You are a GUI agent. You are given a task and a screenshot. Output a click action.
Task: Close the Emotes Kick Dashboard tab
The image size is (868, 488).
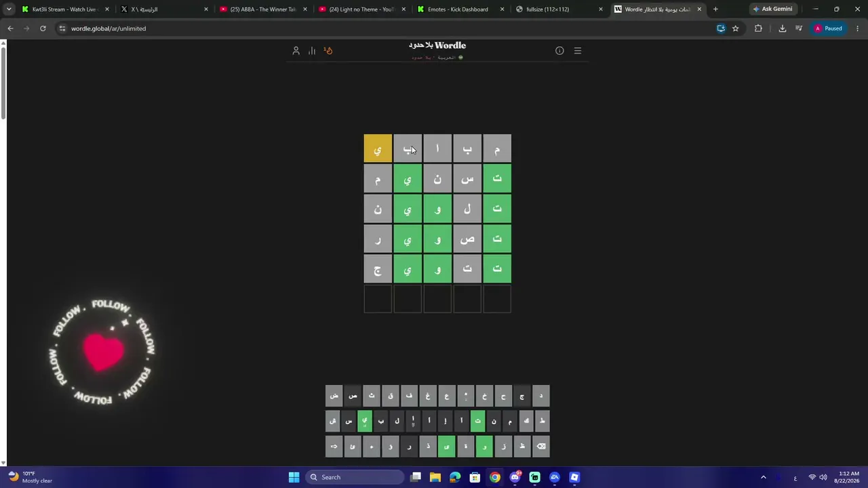point(502,9)
